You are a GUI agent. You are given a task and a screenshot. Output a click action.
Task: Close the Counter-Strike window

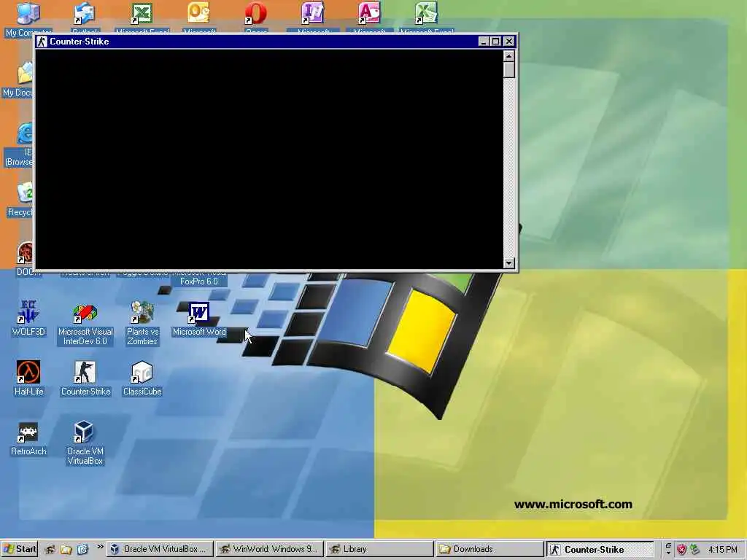pos(508,42)
